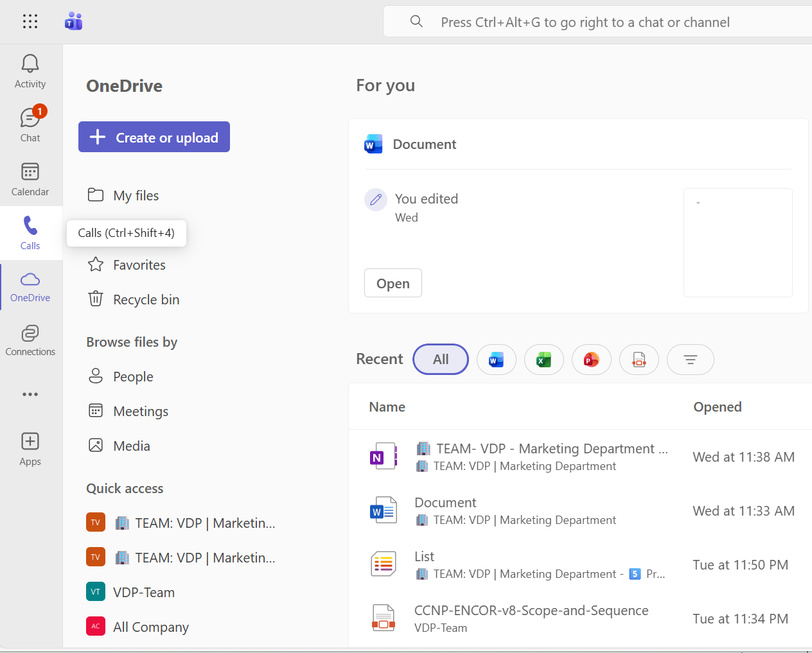Image resolution: width=812 pixels, height=653 pixels.
Task: Click the second TEAM: VDP Marketing quick access
Action: (x=181, y=557)
